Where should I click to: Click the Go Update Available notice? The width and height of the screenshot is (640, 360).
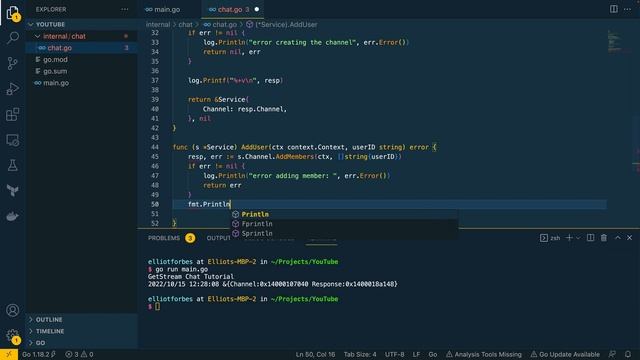565,354
